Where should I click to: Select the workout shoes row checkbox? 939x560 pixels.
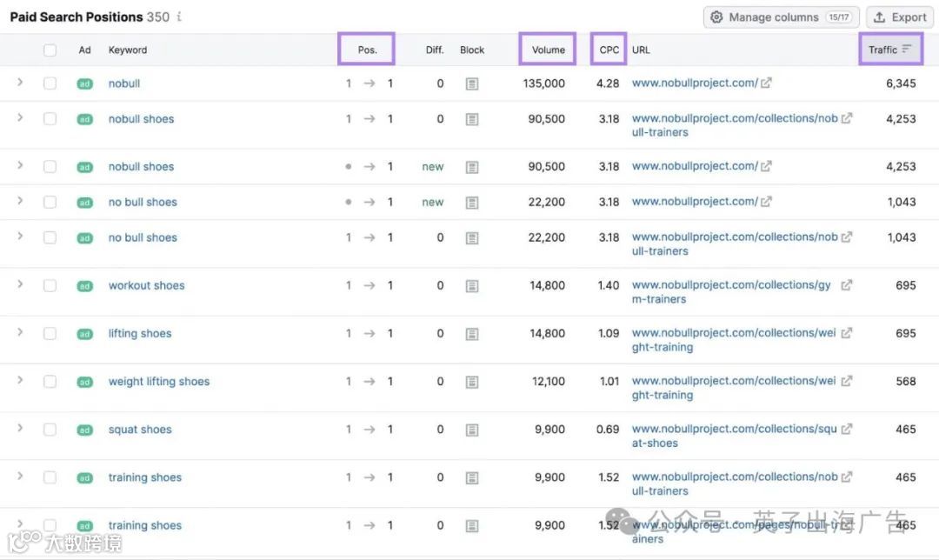pos(50,286)
